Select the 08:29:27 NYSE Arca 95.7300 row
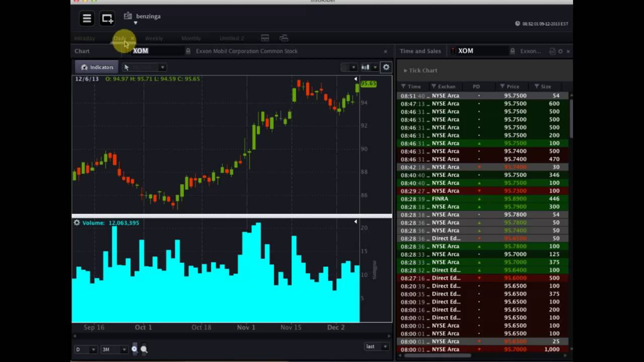 click(x=483, y=191)
